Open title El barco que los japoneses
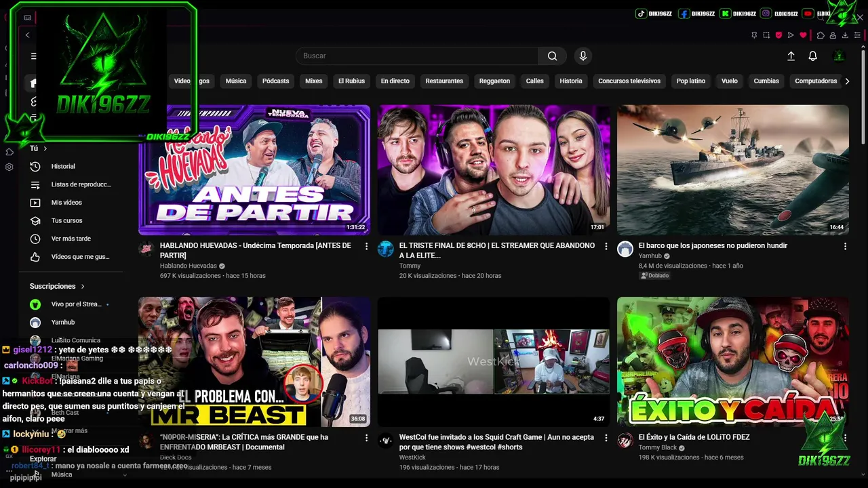Viewport: 868px width, 488px height. 713,246
